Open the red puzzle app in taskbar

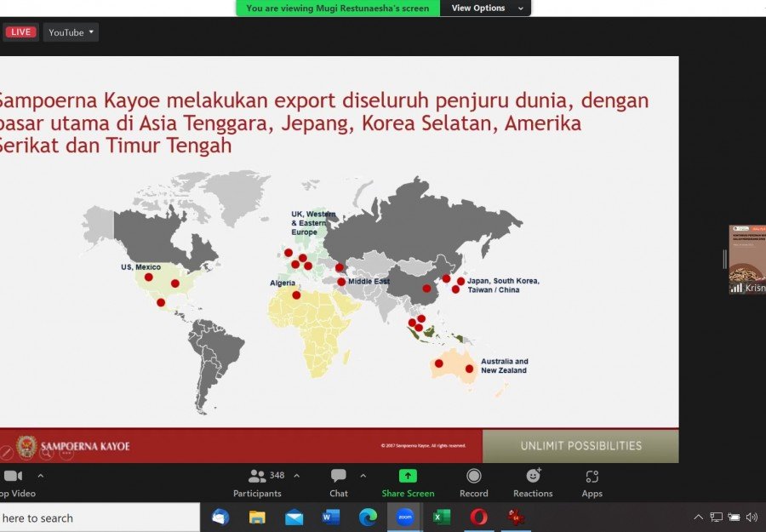pyautogui.click(x=516, y=518)
